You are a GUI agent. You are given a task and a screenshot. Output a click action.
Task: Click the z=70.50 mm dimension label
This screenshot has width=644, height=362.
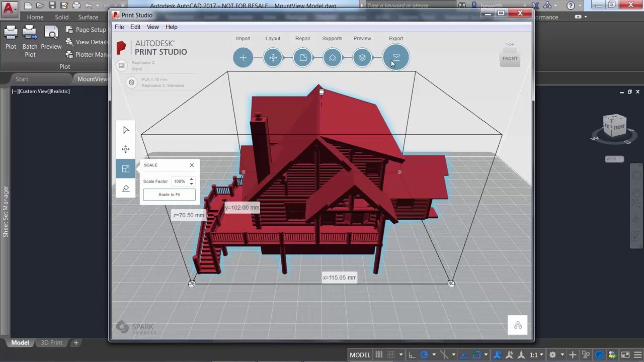coord(189,215)
